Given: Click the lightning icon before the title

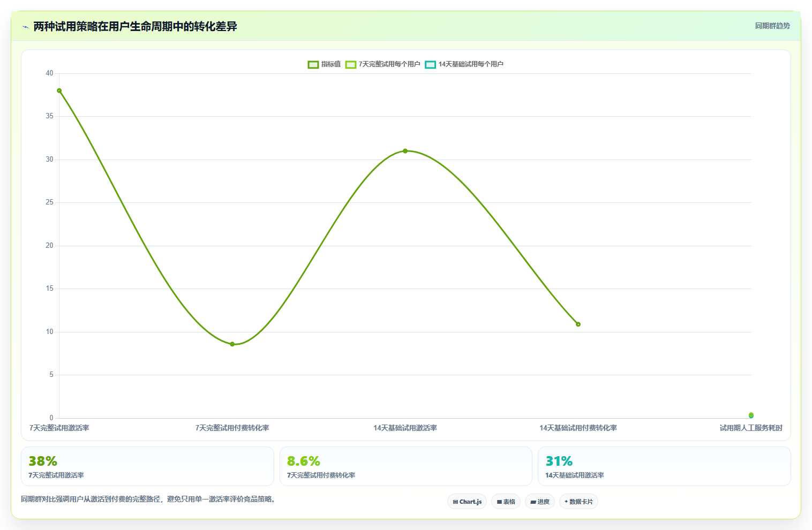Looking at the screenshot, I should click(x=25, y=27).
